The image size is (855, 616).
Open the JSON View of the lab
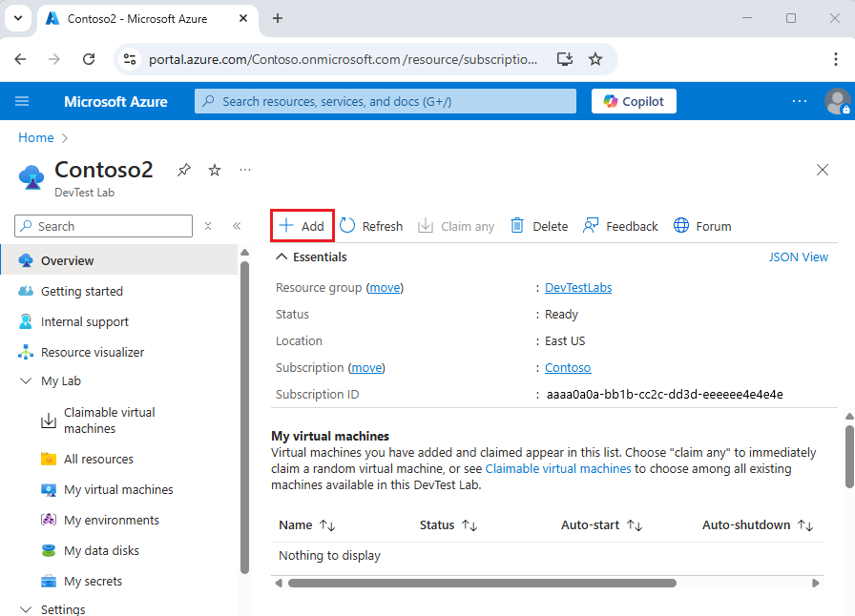[x=799, y=257]
